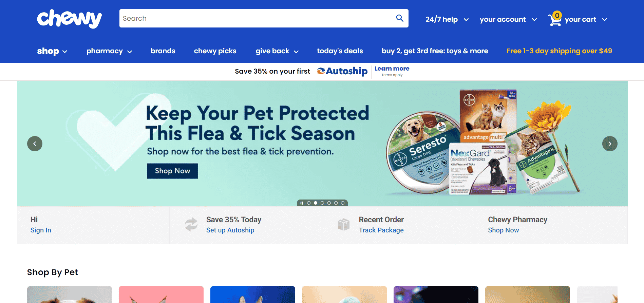This screenshot has height=303, width=644.
Task: Open the shop dropdown menu
Action: (52, 51)
